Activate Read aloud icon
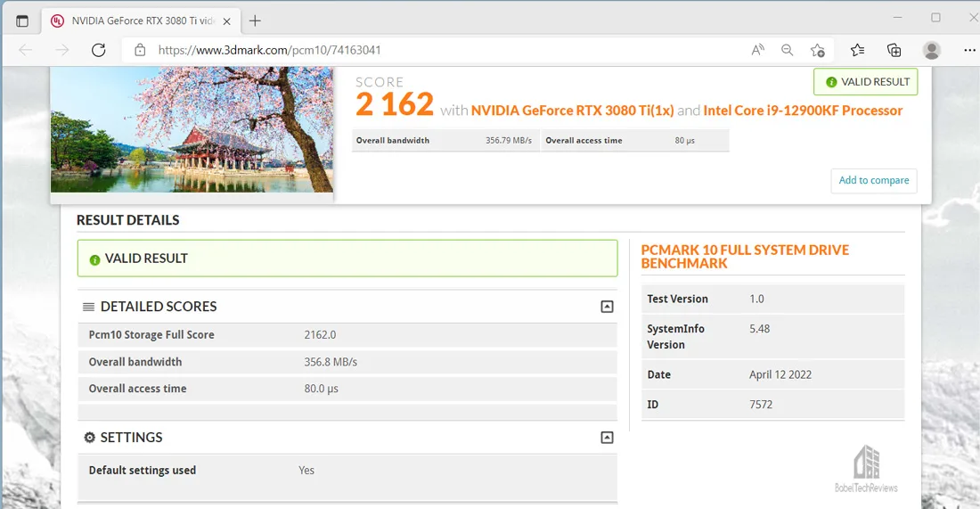Viewport: 980px width, 509px height. tap(757, 50)
